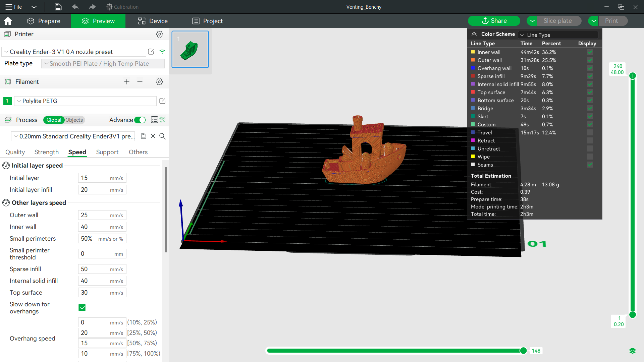The width and height of the screenshot is (644, 362).
Task: Click the compare presets icon
Action: [163, 120]
